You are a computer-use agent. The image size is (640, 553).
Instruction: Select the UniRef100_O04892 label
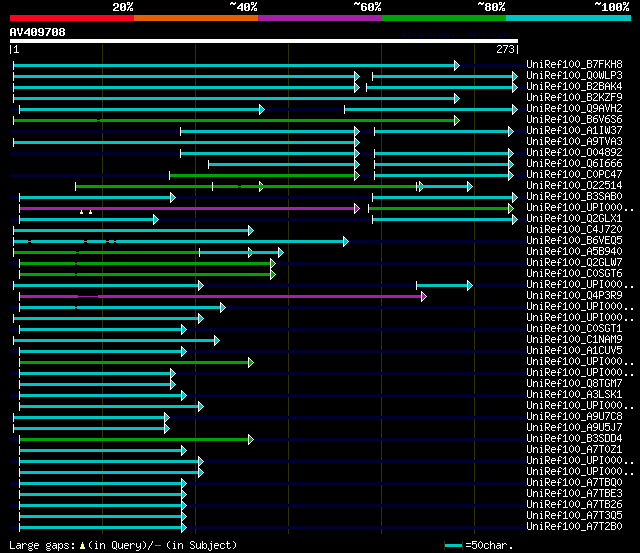(574, 153)
